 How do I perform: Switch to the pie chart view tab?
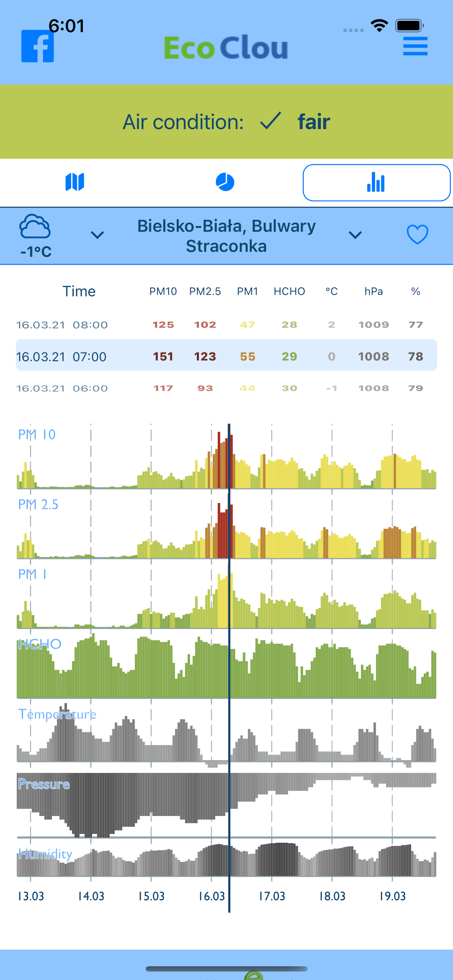tap(225, 182)
